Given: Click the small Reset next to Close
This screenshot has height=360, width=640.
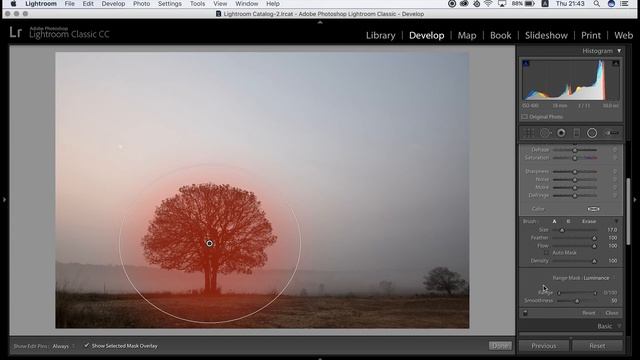Looking at the screenshot, I should click(589, 313).
